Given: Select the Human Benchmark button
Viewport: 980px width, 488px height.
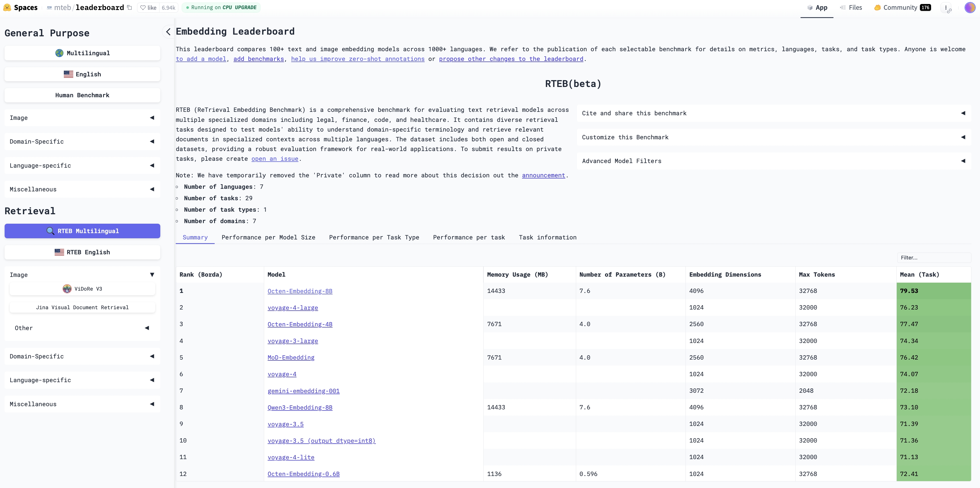Looking at the screenshot, I should point(82,95).
